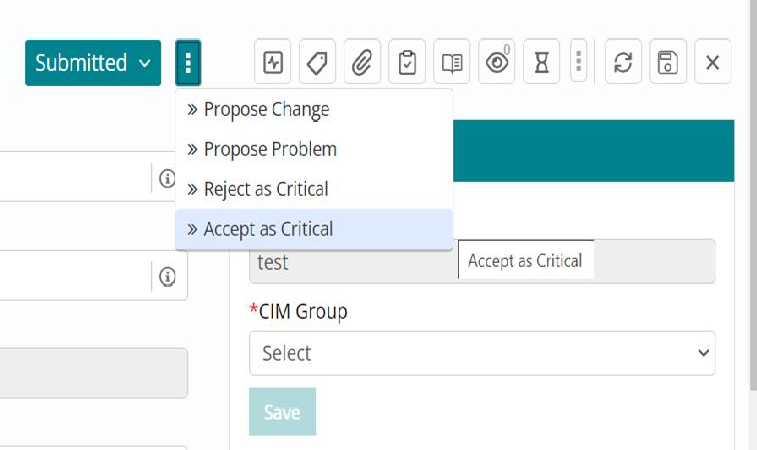
Task: Click the refresh arrows icon
Action: 623,63
